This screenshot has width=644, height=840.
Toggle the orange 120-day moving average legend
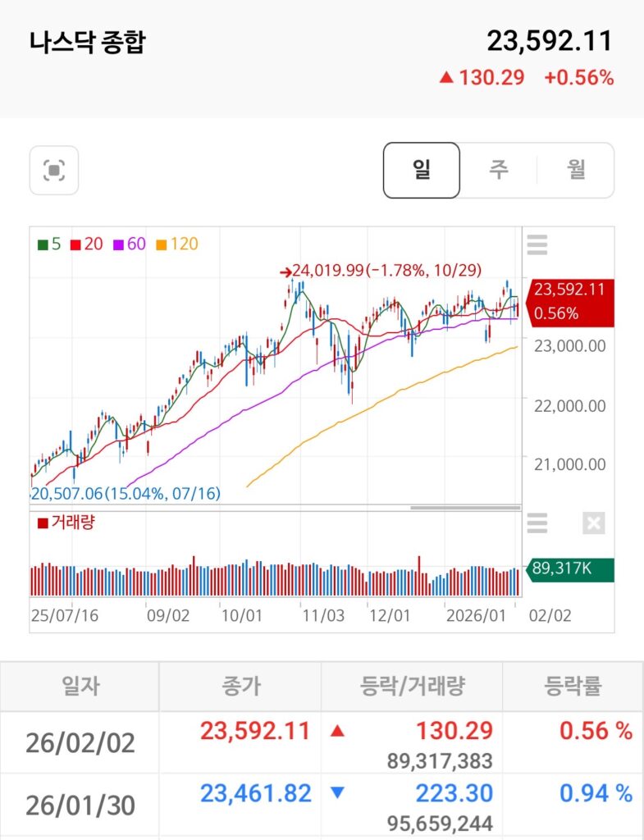176,244
